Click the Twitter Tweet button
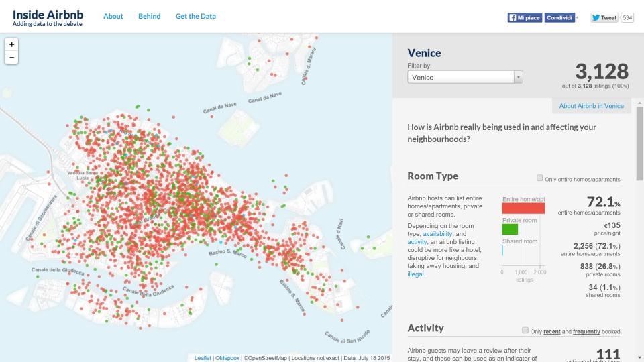 pos(604,18)
